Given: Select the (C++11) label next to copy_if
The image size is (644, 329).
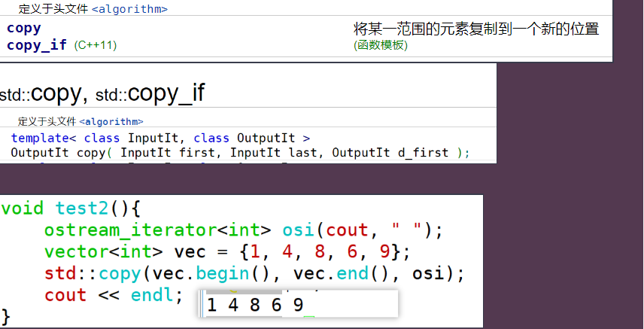Looking at the screenshot, I should click(x=96, y=45).
